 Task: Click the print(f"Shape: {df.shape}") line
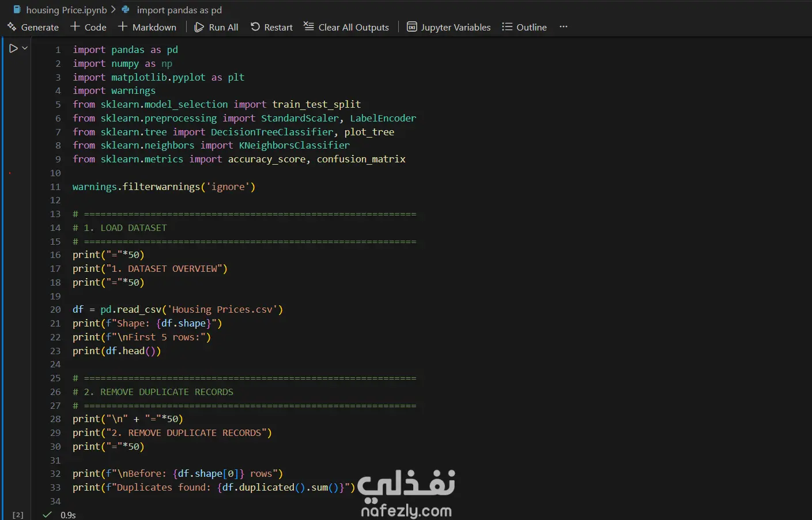(x=147, y=323)
